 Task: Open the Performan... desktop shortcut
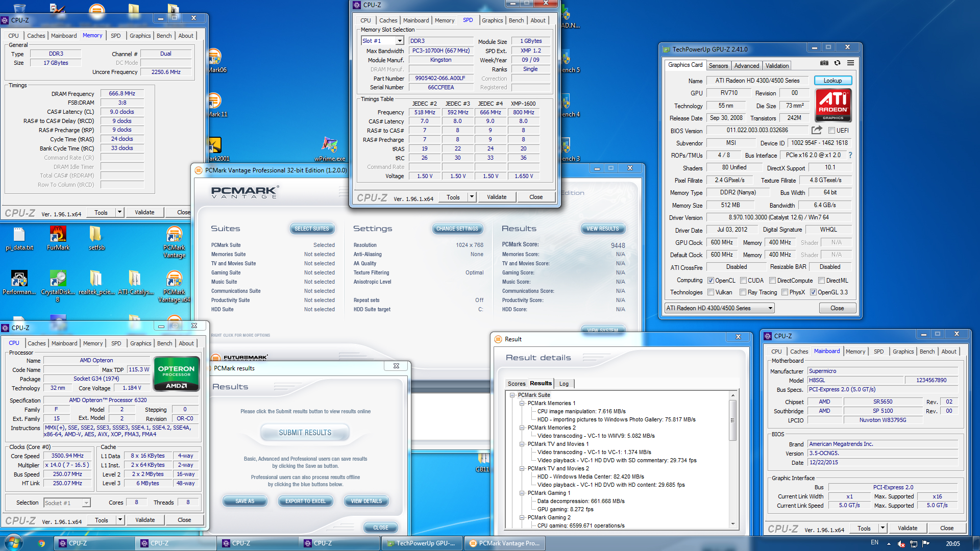click(19, 283)
